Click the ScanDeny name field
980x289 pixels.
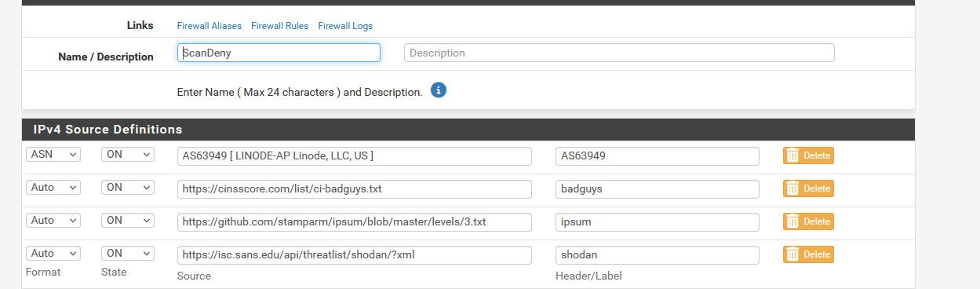click(279, 53)
